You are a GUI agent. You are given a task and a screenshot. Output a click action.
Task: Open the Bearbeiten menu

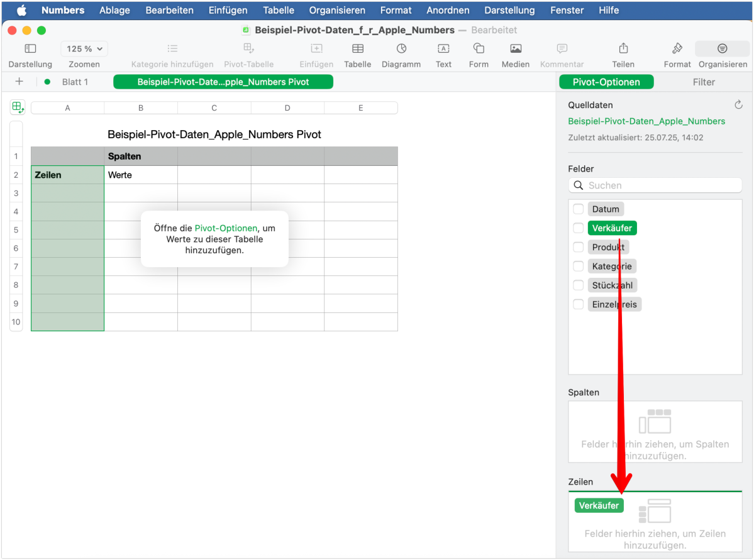coord(169,10)
